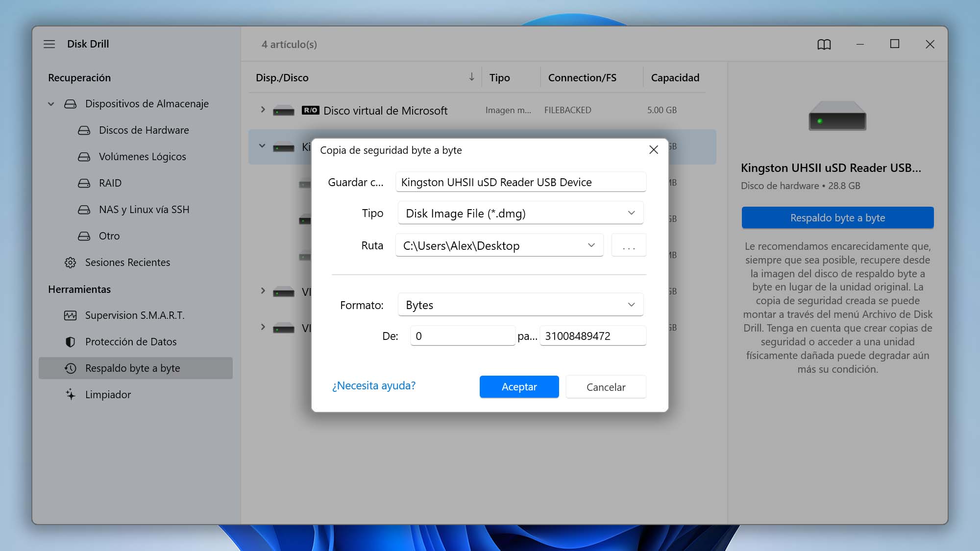Open the Formato Bytes dropdown
This screenshot has width=980, height=551.
[520, 305]
